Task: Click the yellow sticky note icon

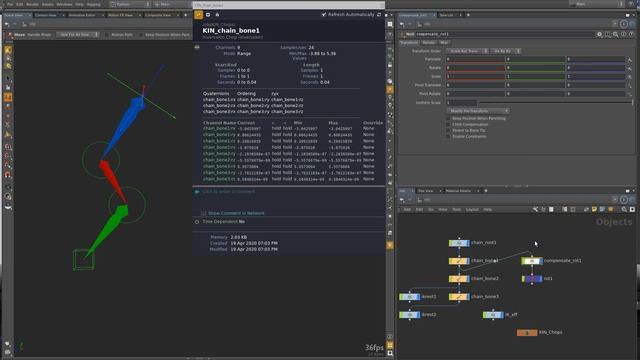Action: click(594, 209)
